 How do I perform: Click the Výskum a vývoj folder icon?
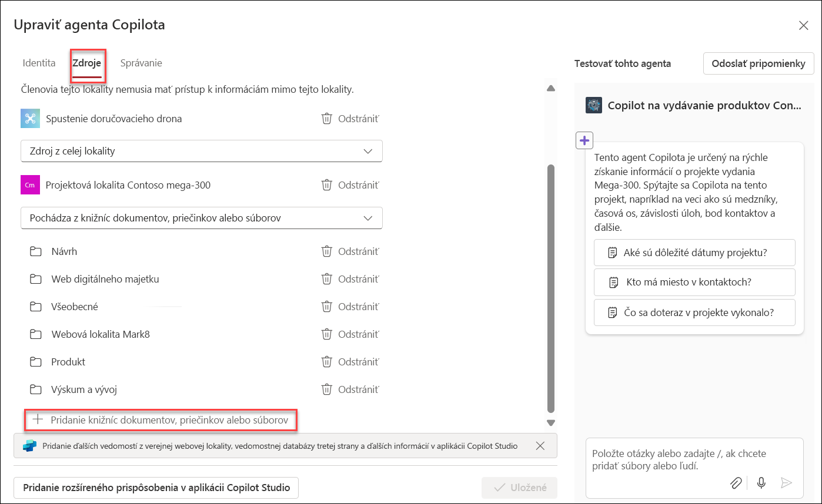click(x=36, y=389)
